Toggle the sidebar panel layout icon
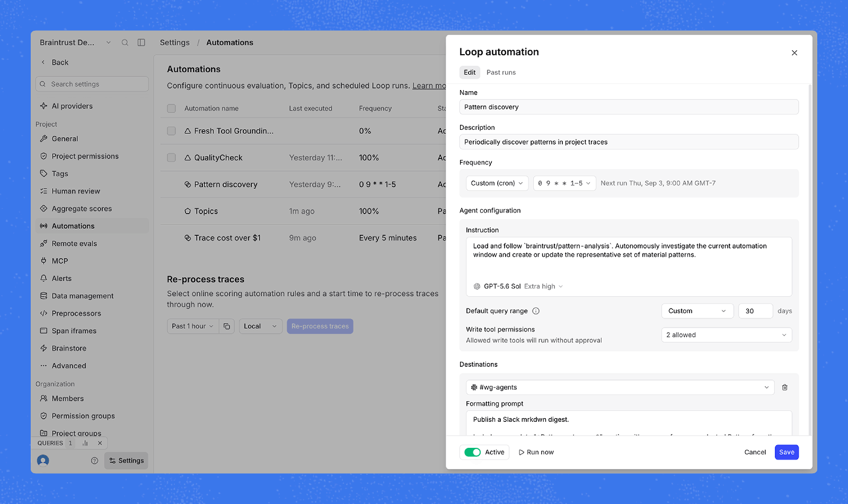Image resolution: width=848 pixels, height=504 pixels. point(142,42)
